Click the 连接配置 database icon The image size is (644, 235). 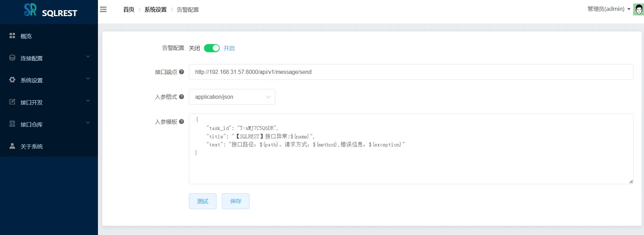12,58
